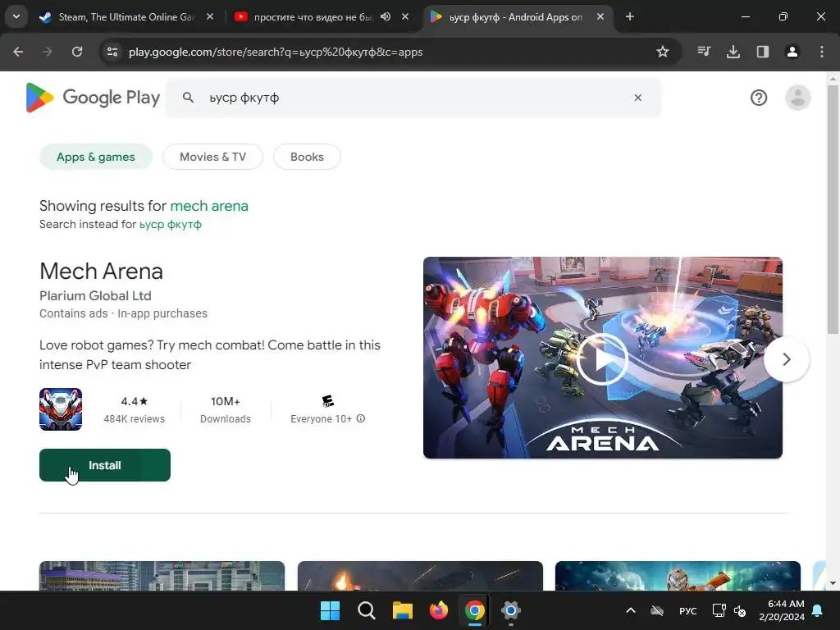Open the Chrome tab search dropdown
Image resolution: width=840 pixels, height=630 pixels.
point(16,16)
